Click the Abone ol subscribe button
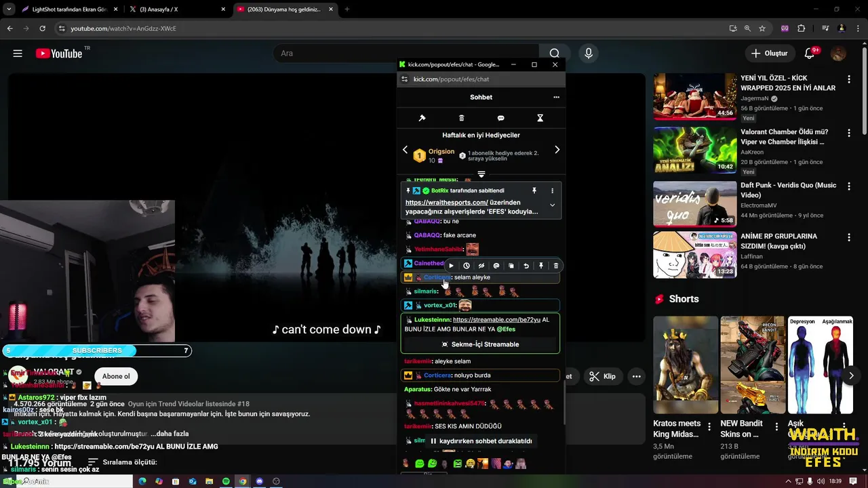 click(116, 376)
